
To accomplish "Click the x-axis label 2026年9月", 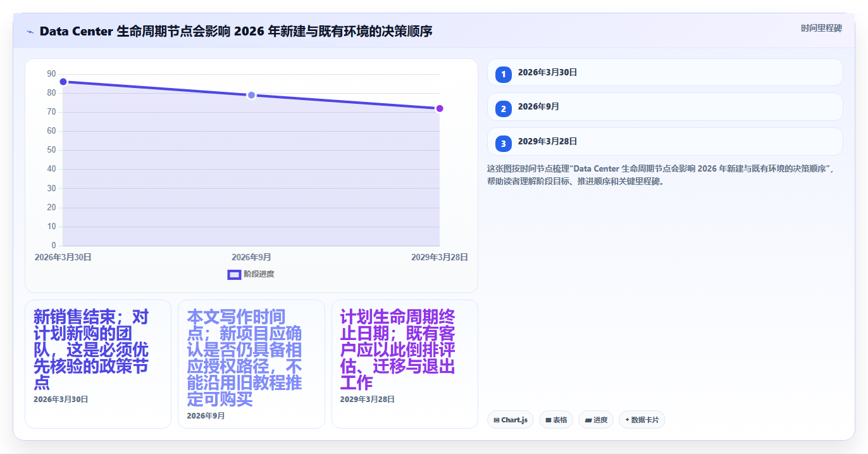I will click(251, 257).
